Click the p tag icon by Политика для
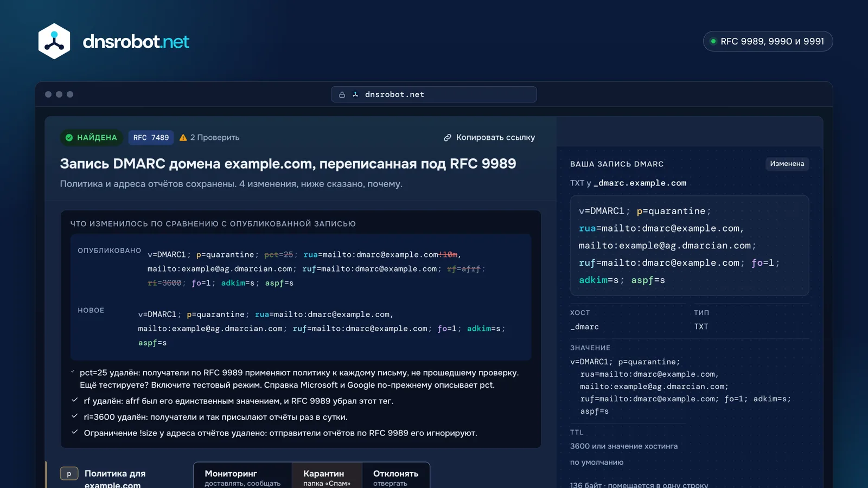Screen dimensions: 868x488 tap(69, 474)
